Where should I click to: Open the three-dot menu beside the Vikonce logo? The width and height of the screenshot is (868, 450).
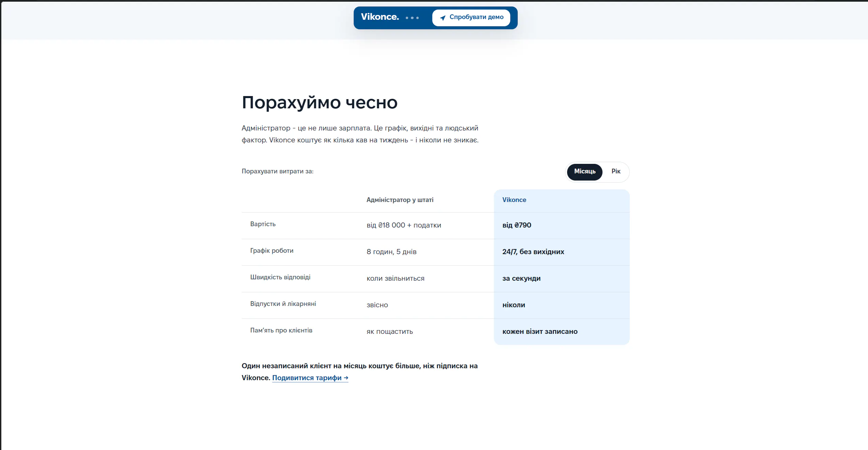(412, 18)
